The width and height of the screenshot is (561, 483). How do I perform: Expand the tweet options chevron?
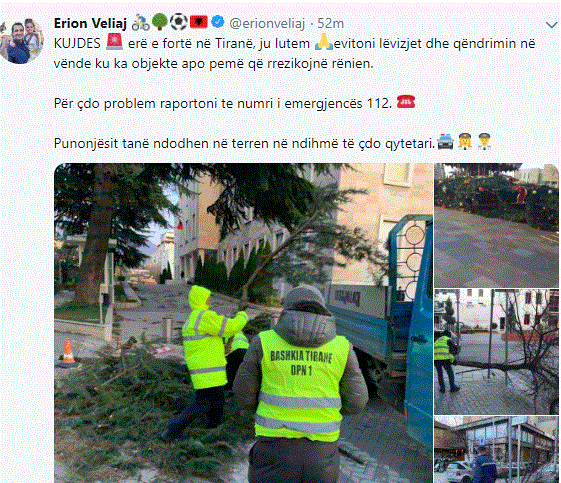pos(552,25)
